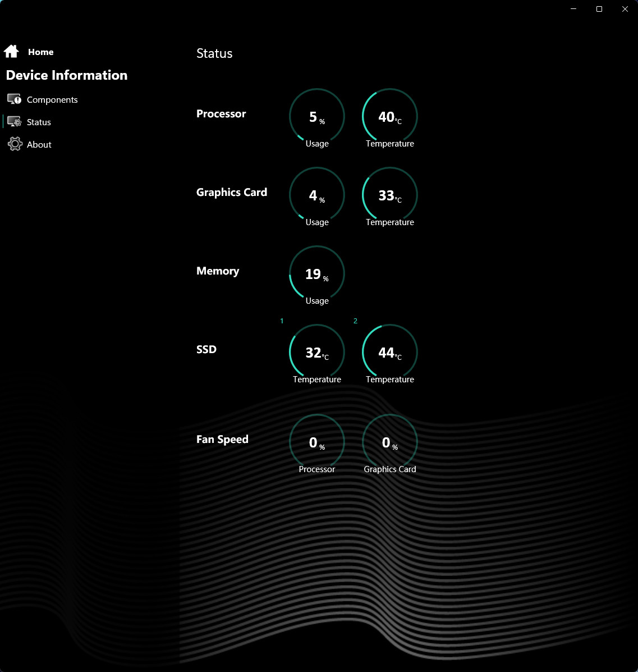Click the SSD row label
The image size is (638, 672).
coord(206,349)
